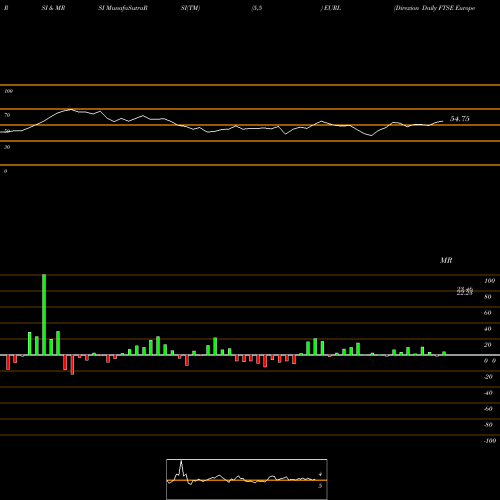The width and height of the screenshot is (500, 500).
Task: Click the RSI axis label 30
Action: point(7,147)
